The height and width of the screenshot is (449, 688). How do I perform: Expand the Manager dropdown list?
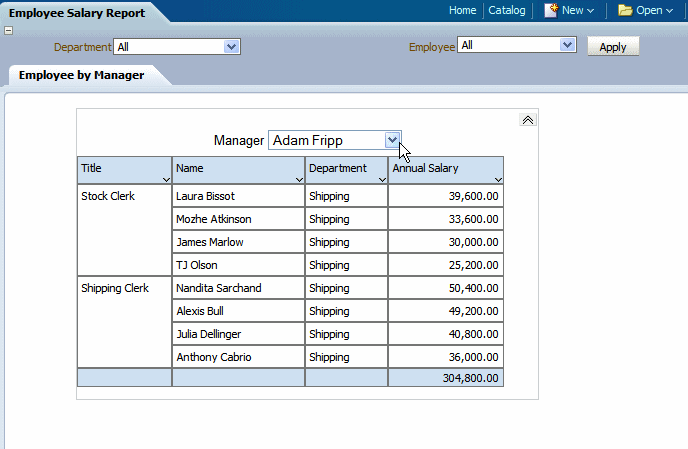click(x=393, y=140)
